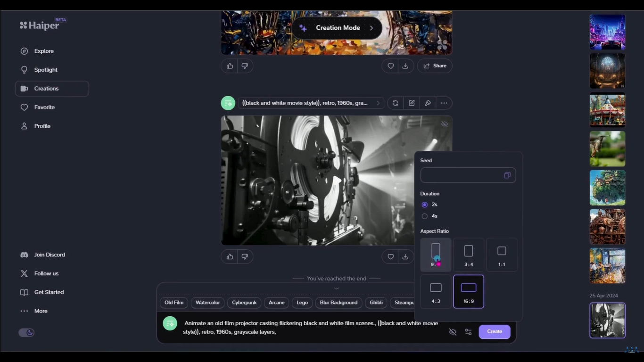Open the Explore section
This screenshot has width=644, height=362.
[44, 51]
